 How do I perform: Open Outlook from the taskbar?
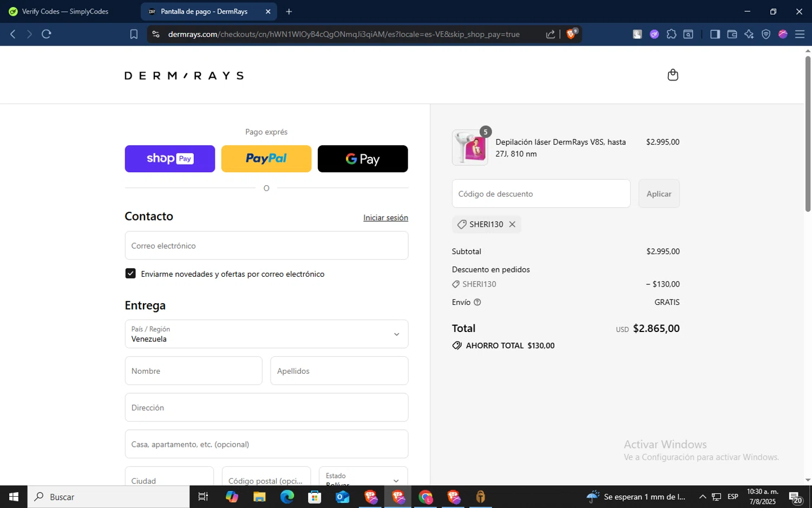(x=343, y=497)
